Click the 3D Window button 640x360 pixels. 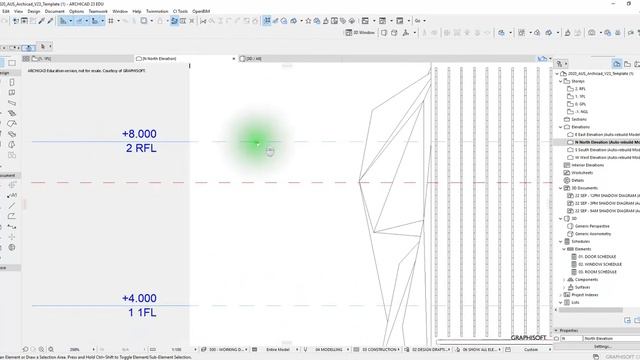pyautogui.click(x=360, y=33)
